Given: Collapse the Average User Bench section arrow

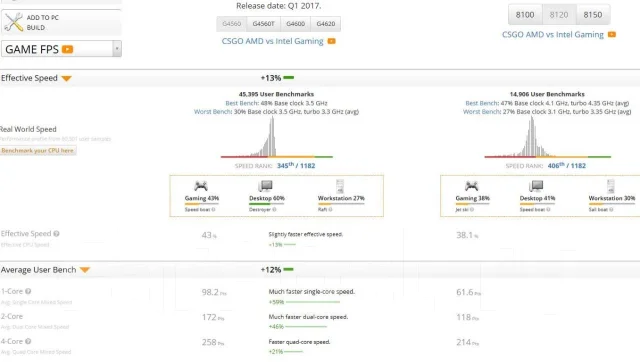Looking at the screenshot, I should tap(85, 270).
